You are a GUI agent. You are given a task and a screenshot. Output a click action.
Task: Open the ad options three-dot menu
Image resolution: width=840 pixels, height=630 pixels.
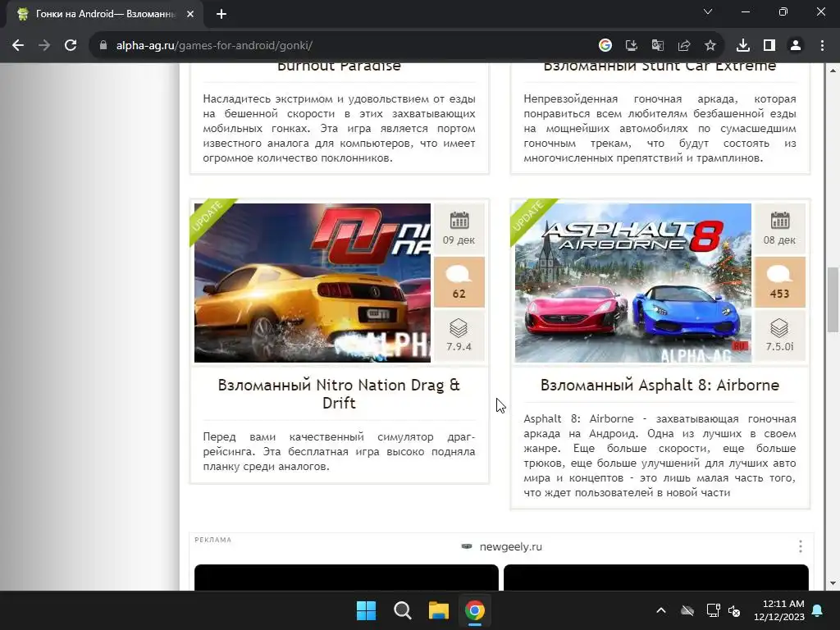point(801,546)
